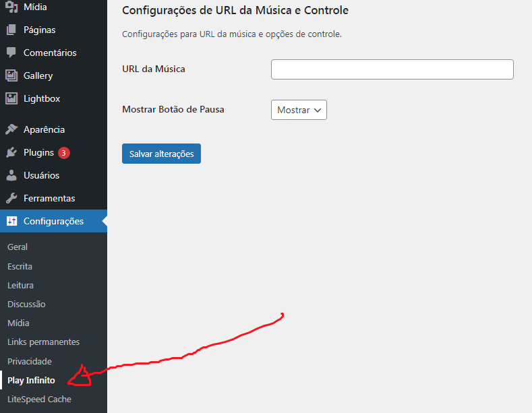Image resolution: width=532 pixels, height=413 pixels.
Task: Open Plugins menu item
Action: click(x=39, y=152)
